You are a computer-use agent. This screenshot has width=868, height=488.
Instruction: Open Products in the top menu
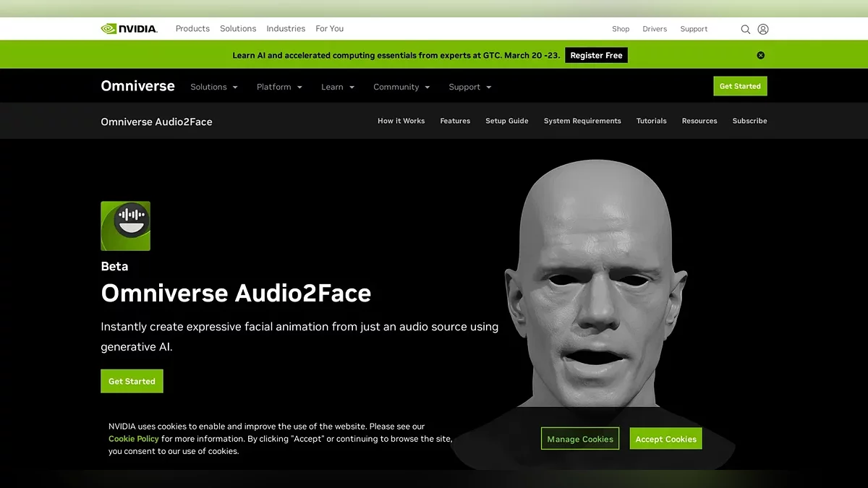click(192, 29)
